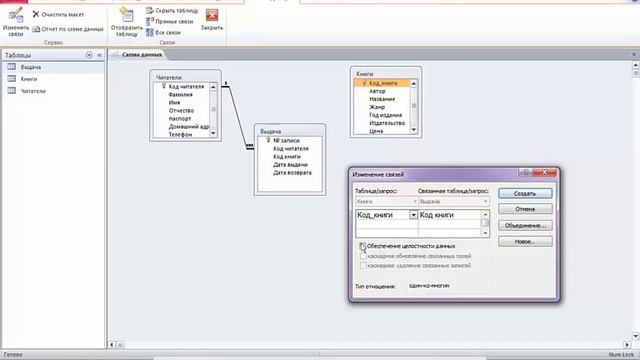Click the Создать button in the dialog
This screenshot has width=640, height=360.
click(x=525, y=193)
